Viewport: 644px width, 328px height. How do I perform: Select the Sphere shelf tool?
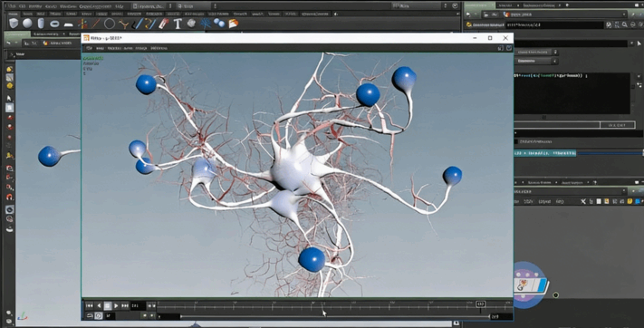[27, 24]
